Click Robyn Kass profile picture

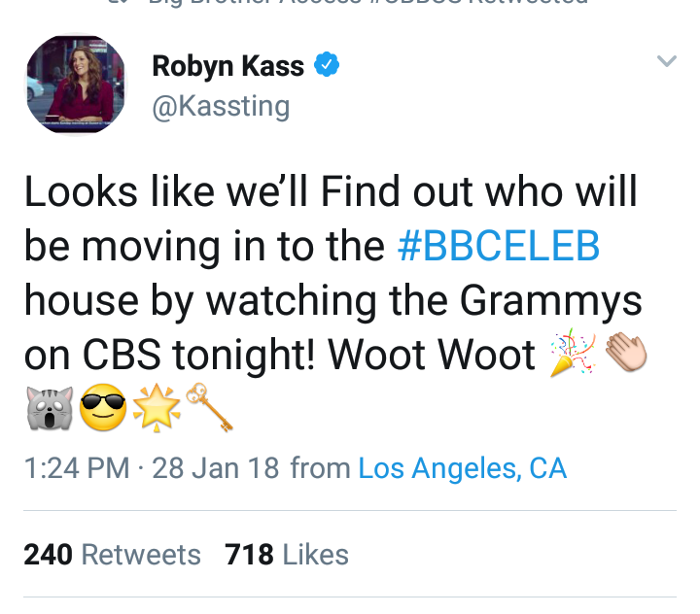[76, 85]
